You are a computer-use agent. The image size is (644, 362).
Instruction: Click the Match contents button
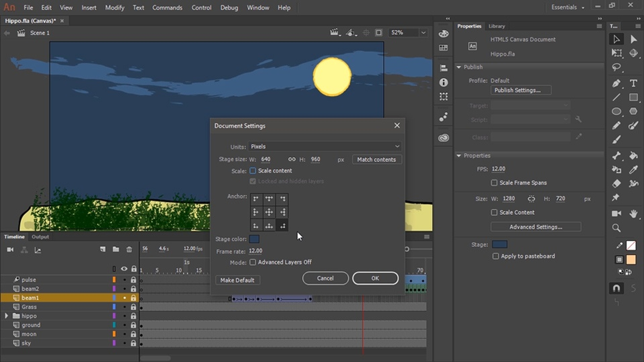(x=377, y=159)
